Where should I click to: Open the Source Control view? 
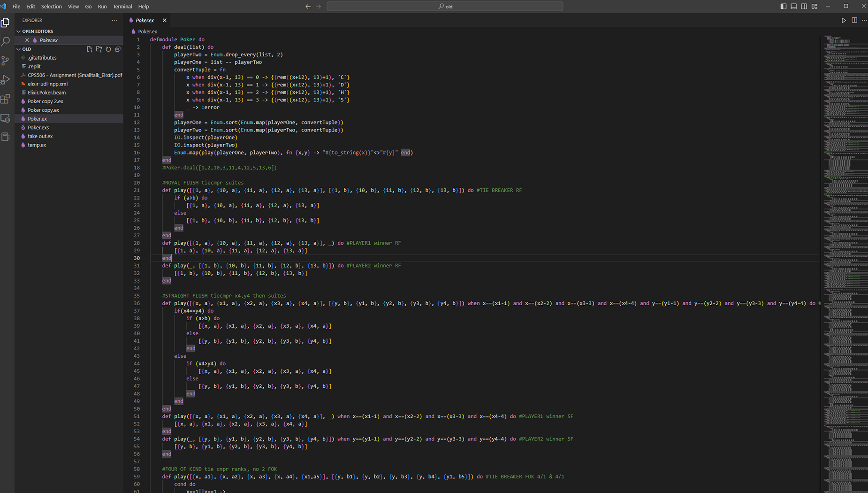point(6,61)
